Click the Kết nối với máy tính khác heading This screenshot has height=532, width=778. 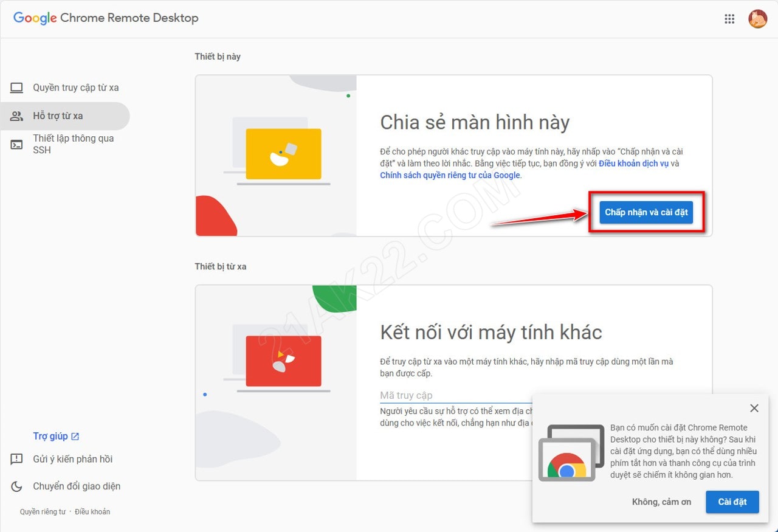click(491, 332)
